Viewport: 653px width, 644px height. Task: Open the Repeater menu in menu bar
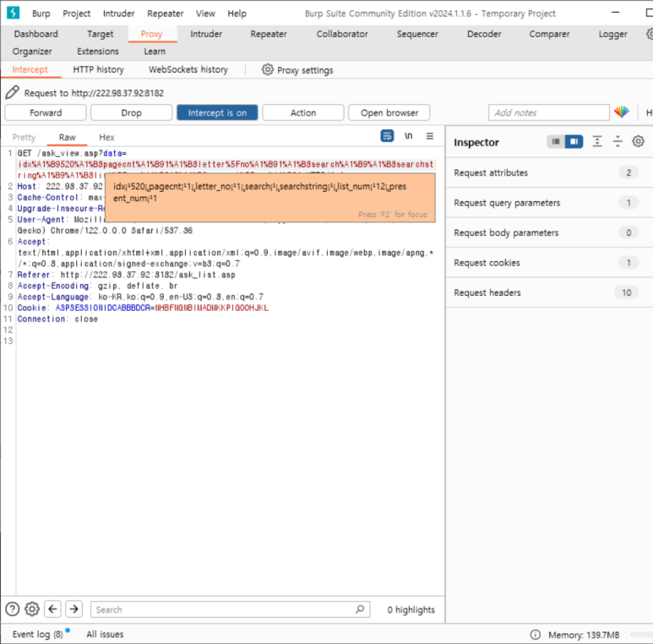pyautogui.click(x=166, y=14)
